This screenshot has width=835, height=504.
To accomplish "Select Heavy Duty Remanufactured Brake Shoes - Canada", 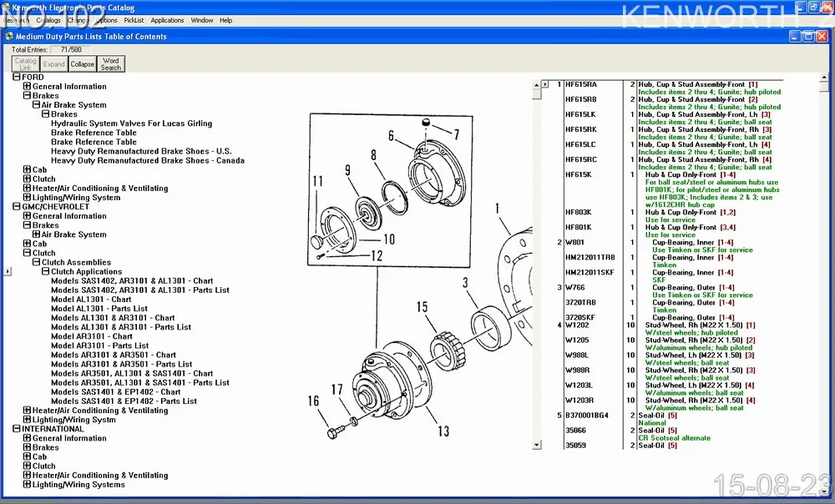I will point(148,160).
